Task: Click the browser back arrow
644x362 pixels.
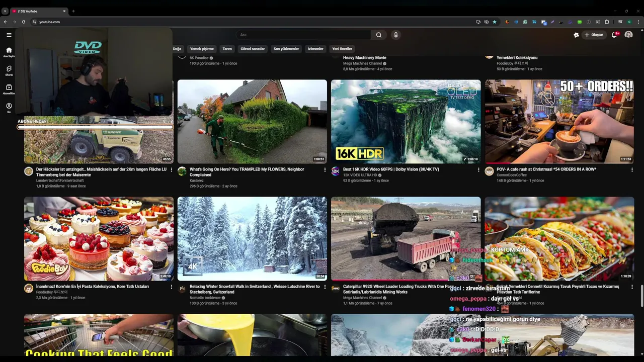Action: (x=6, y=22)
